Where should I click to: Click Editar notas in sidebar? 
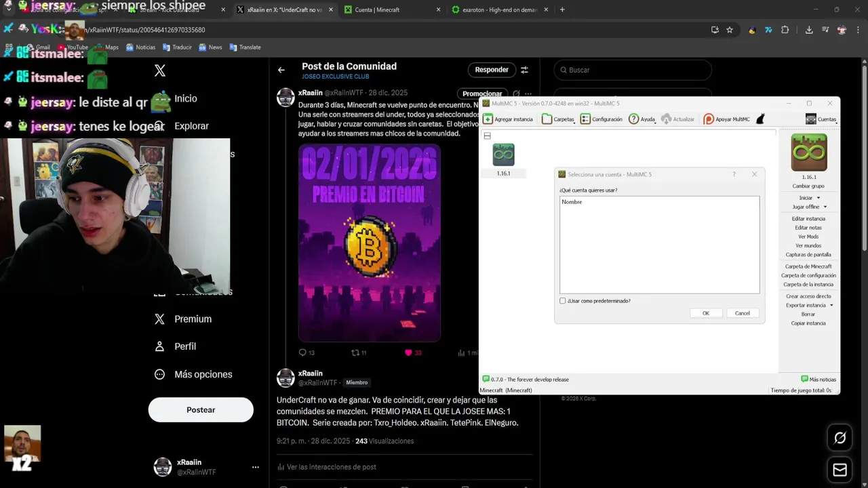tap(808, 228)
